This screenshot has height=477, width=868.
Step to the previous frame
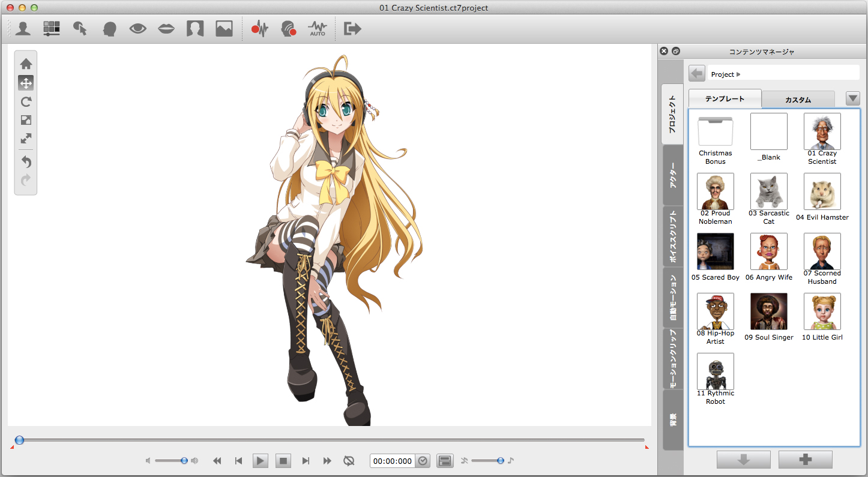coord(238,461)
